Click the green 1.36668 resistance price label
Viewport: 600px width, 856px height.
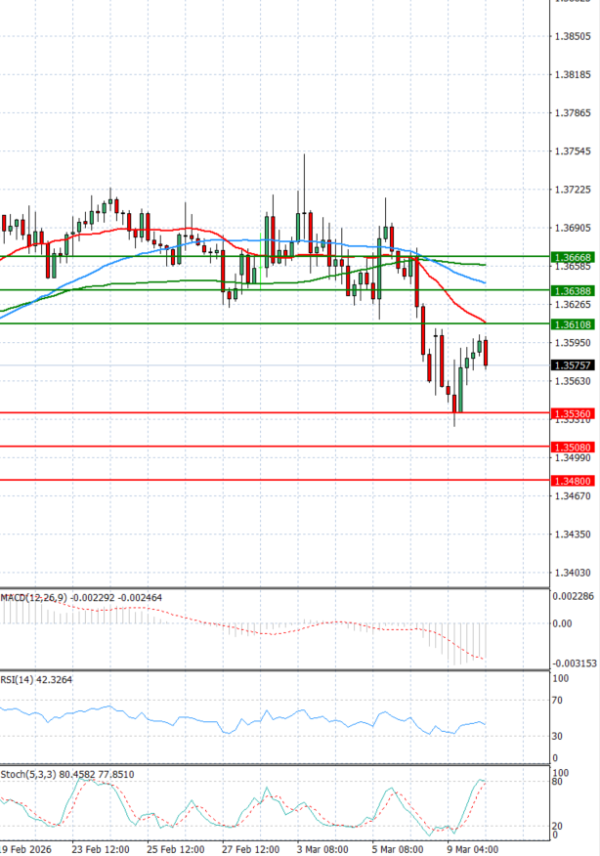[x=573, y=257]
